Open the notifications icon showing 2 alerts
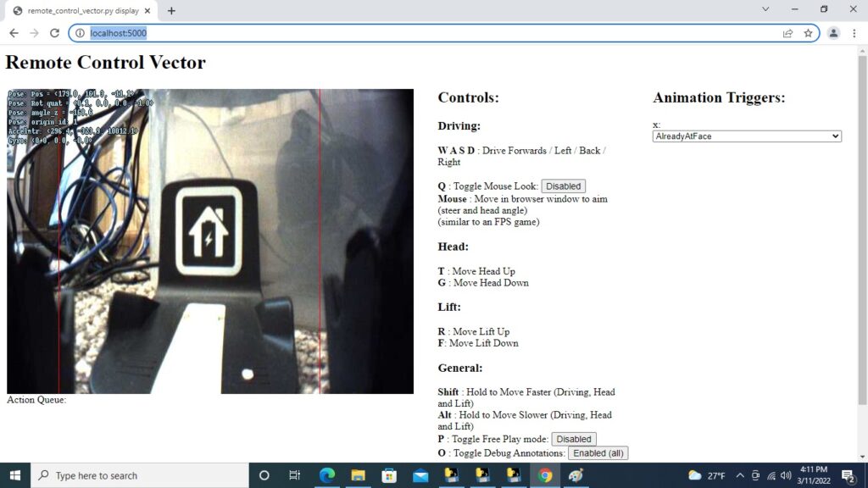Image resolution: width=868 pixels, height=488 pixels. [847, 475]
